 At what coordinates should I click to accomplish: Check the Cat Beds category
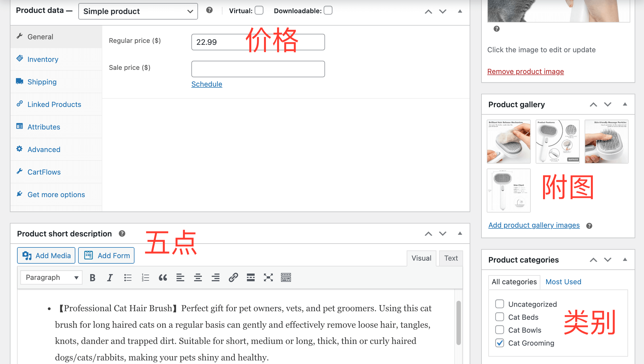(500, 317)
